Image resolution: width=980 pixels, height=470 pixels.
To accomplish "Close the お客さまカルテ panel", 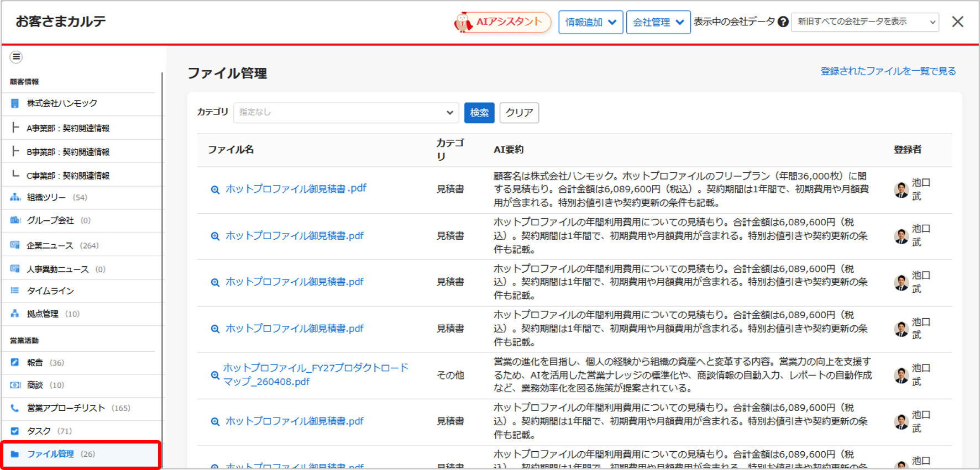I will pos(958,22).
